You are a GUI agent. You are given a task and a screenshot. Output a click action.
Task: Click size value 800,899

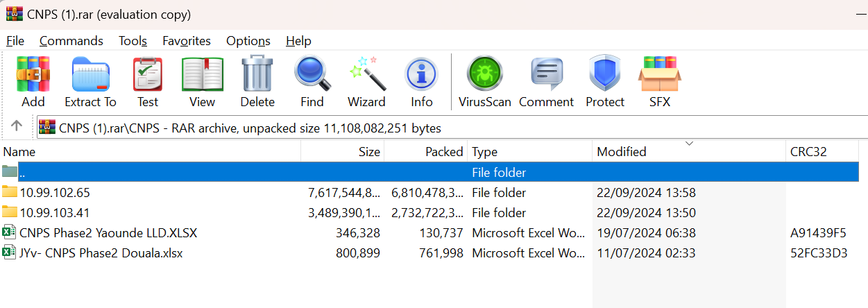(x=357, y=253)
